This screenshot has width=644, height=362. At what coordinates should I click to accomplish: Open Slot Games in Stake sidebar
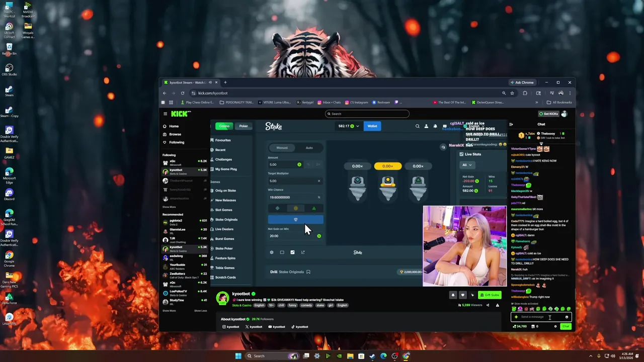click(x=223, y=210)
